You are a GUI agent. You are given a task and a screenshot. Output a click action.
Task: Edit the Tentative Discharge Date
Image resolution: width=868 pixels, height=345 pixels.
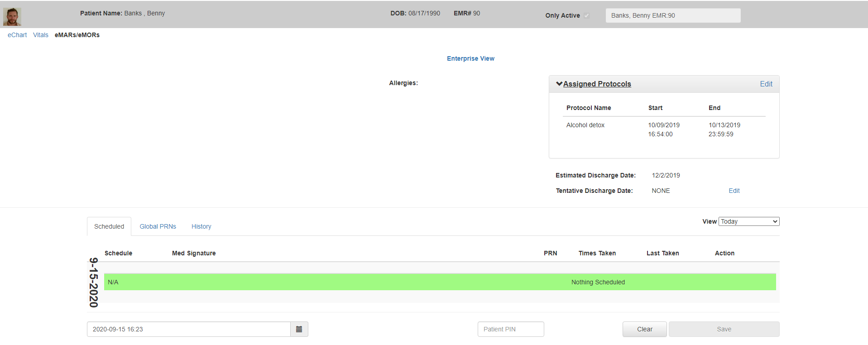coord(734,191)
